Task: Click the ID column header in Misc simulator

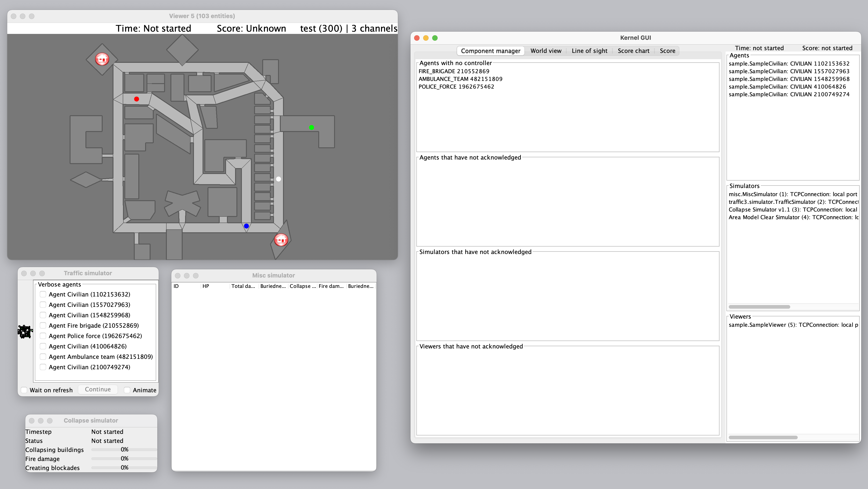Action: click(x=186, y=286)
